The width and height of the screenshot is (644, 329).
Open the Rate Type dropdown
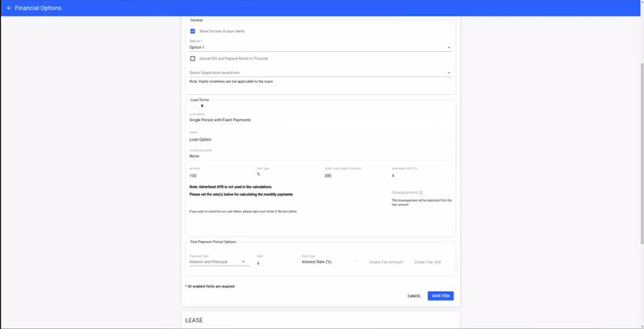(x=330, y=262)
